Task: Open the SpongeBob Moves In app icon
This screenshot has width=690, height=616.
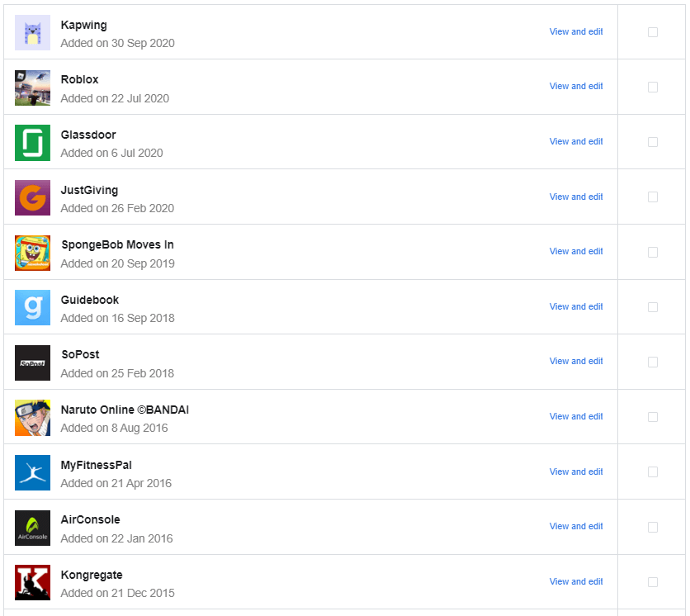Action: pyautogui.click(x=32, y=253)
